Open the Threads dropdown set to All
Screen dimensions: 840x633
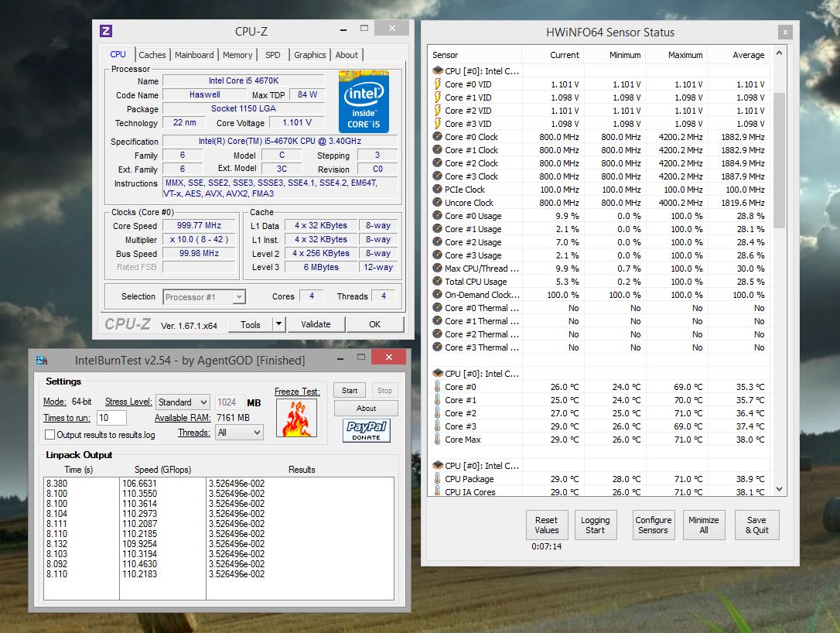(x=240, y=433)
